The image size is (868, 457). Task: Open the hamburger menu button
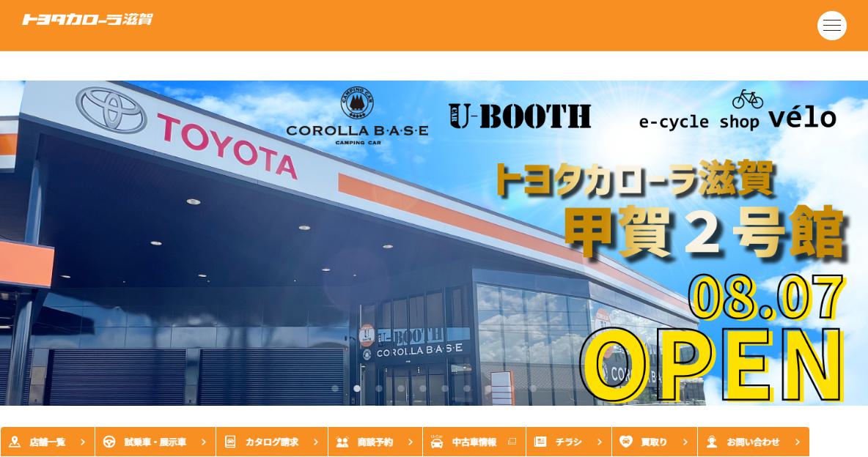coord(831,26)
